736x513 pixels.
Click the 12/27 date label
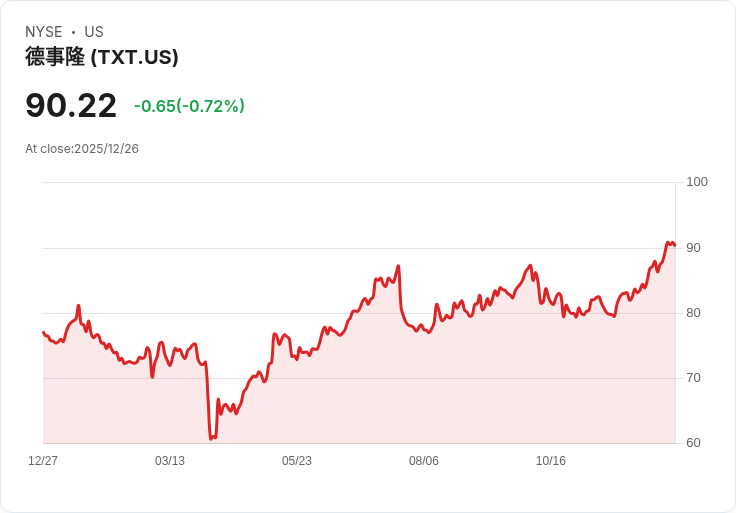(43, 461)
